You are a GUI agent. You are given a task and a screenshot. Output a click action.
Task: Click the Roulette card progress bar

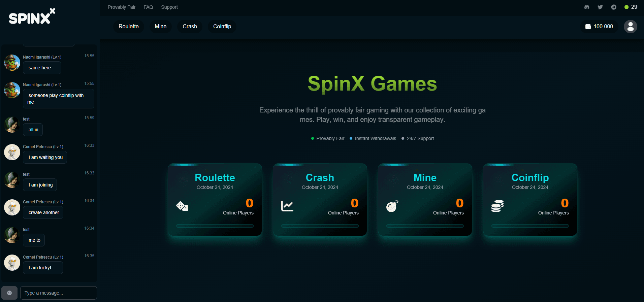click(x=215, y=226)
